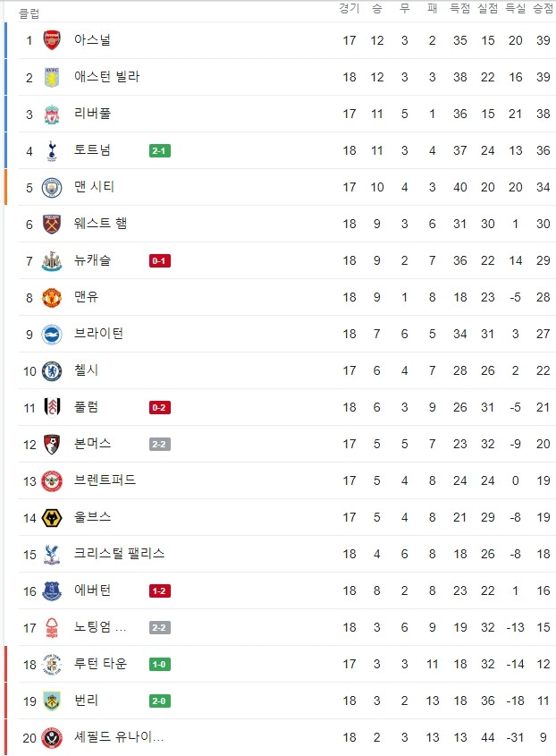This screenshot has width=556, height=756.
Task: Open the 브라이턴 team name link
Action: (x=98, y=334)
